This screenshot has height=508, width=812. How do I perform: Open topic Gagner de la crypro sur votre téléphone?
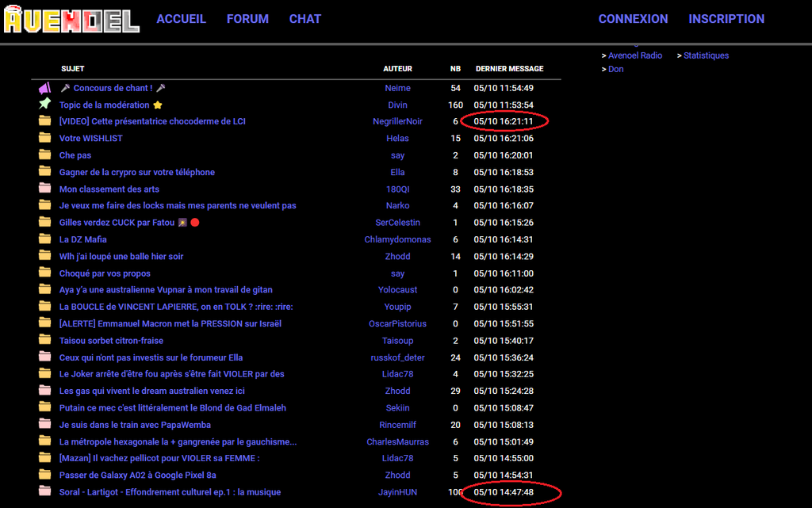(x=137, y=172)
